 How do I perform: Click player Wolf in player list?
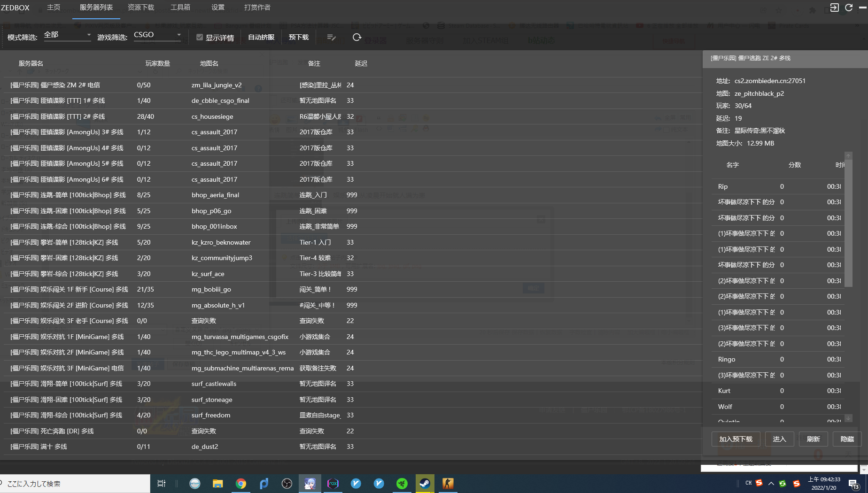click(725, 407)
